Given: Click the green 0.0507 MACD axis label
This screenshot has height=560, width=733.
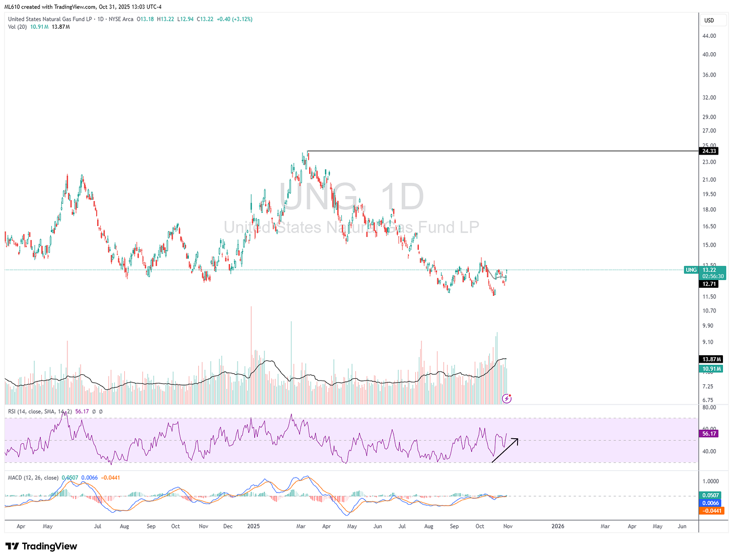Looking at the screenshot, I should click(x=710, y=496).
